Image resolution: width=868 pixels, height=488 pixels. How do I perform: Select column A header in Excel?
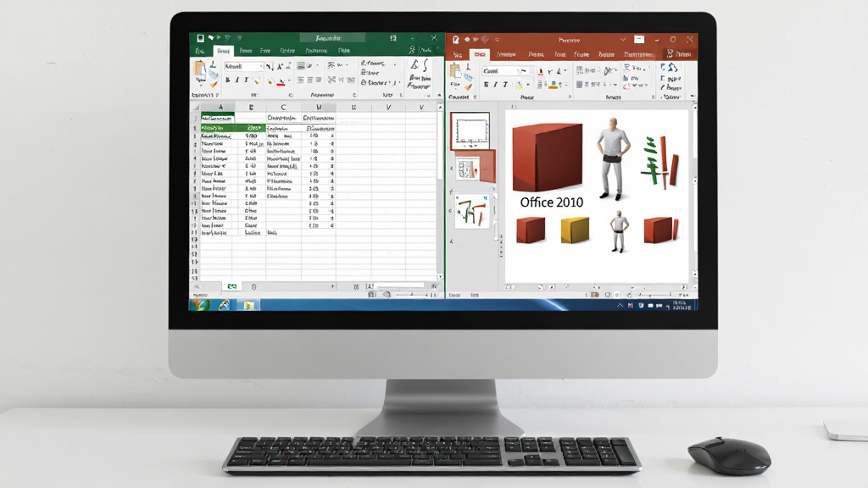221,108
